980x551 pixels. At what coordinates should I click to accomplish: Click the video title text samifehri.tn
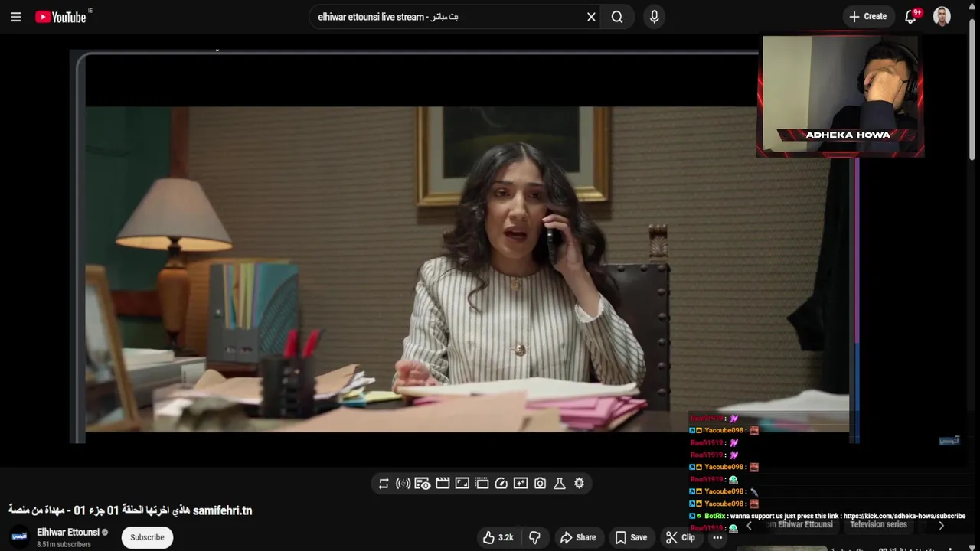pos(130,510)
